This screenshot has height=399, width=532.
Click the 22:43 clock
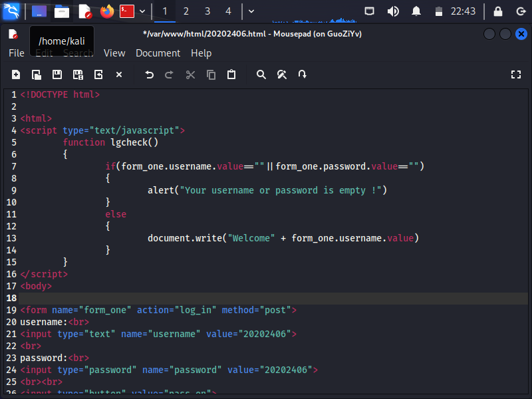point(463,11)
